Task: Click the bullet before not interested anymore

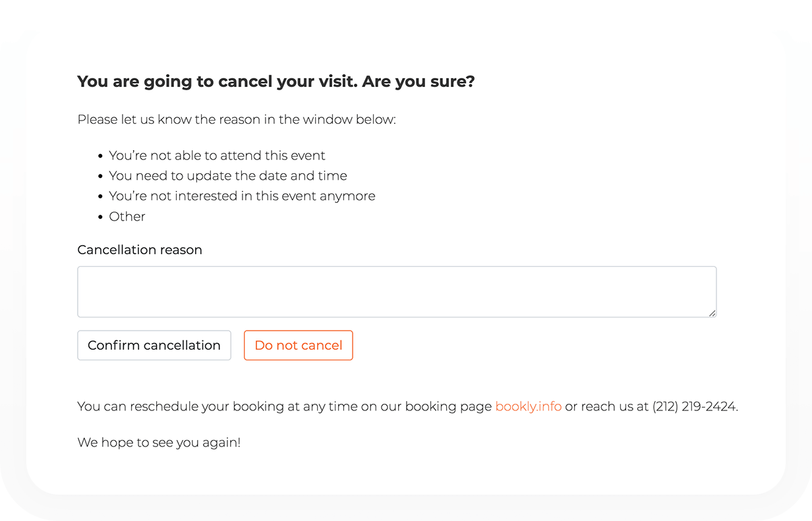Action: click(x=101, y=196)
